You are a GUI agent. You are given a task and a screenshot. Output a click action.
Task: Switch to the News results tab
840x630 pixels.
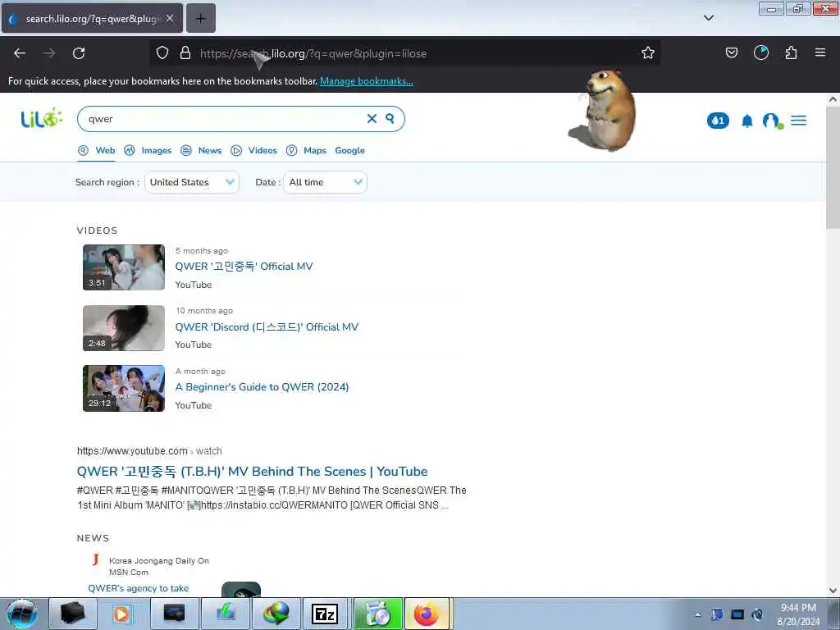tap(202, 151)
